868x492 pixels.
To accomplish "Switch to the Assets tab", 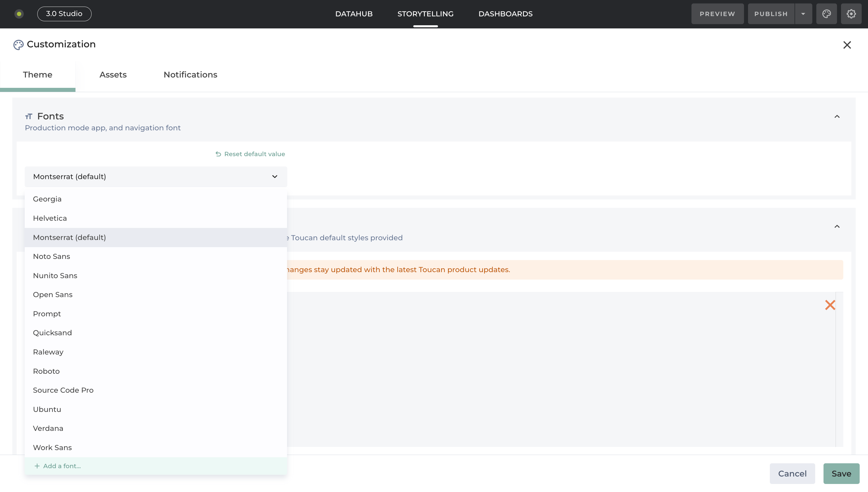I will 113,75.
